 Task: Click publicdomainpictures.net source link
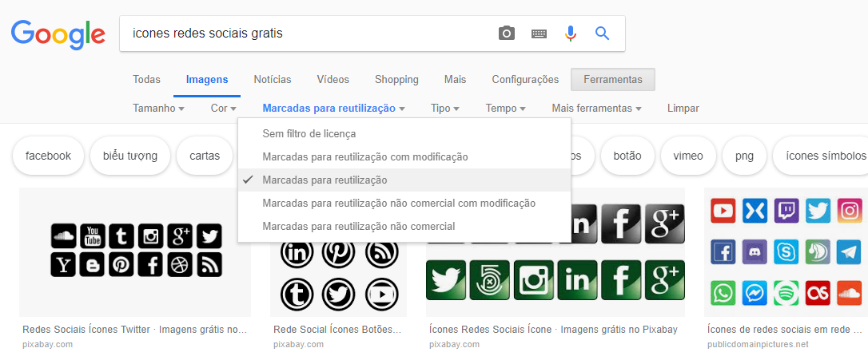point(758,345)
